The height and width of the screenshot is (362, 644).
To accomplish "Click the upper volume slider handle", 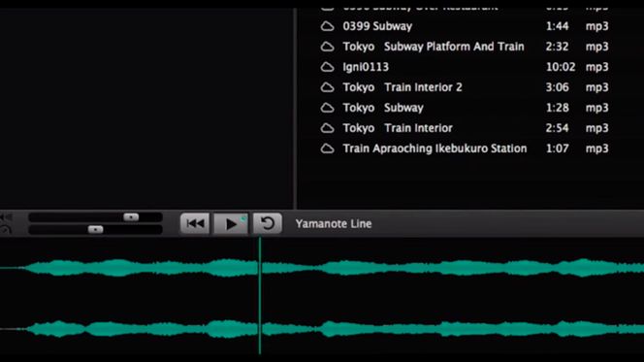I will [131, 217].
